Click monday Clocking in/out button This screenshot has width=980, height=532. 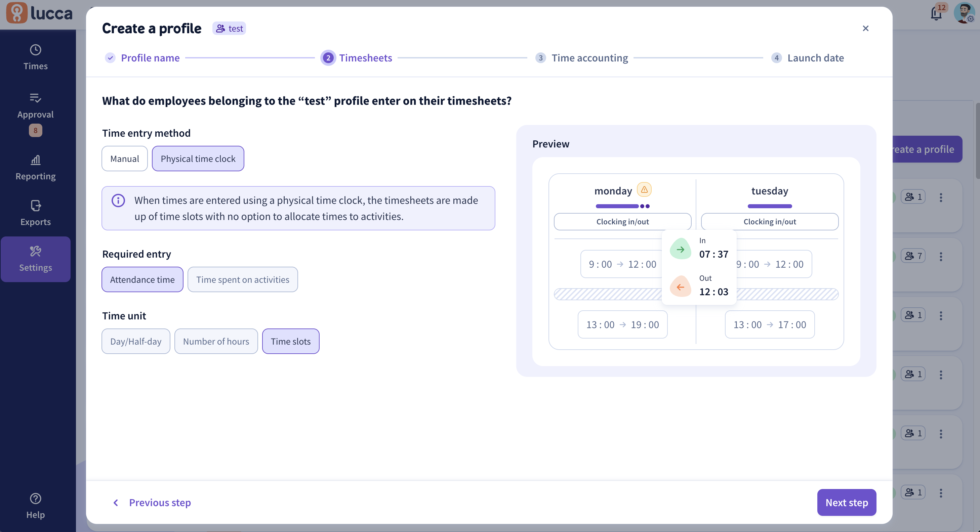point(622,222)
